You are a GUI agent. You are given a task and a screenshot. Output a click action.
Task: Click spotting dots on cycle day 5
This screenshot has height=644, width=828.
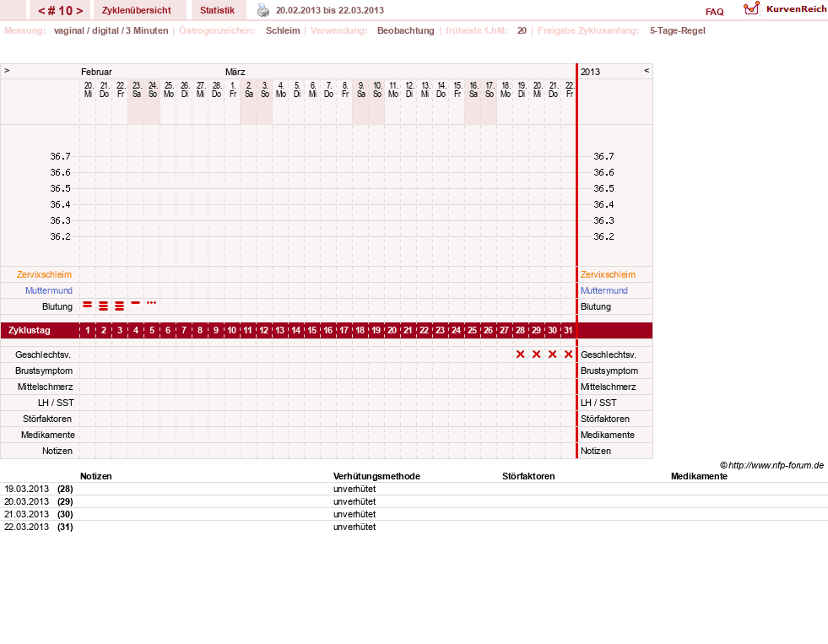pos(152,302)
